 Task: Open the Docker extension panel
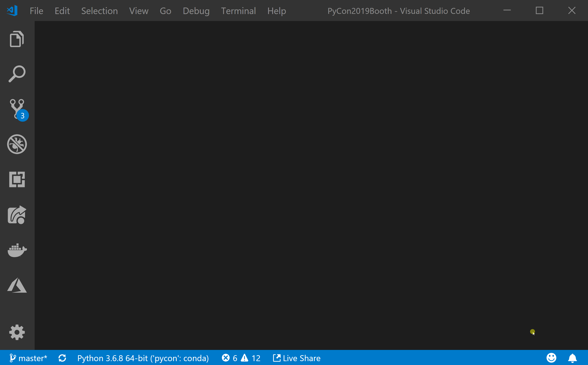[17, 250]
